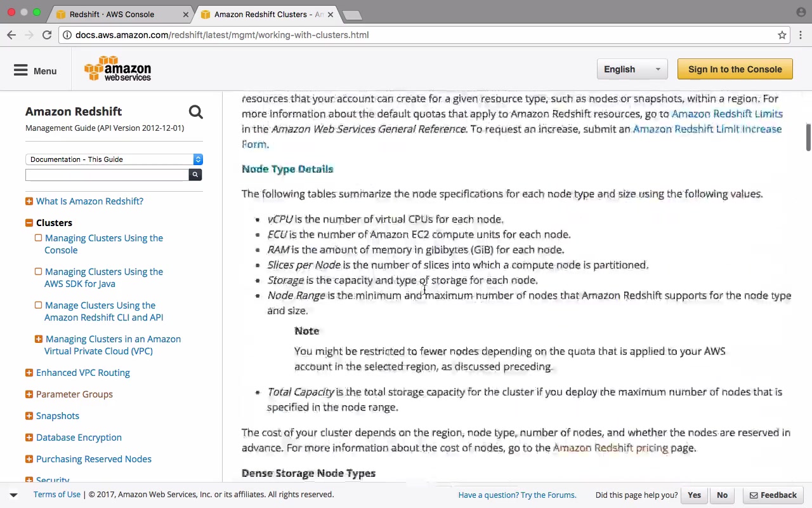Open the new tab button
This screenshot has width=812, height=508.
(351, 15)
